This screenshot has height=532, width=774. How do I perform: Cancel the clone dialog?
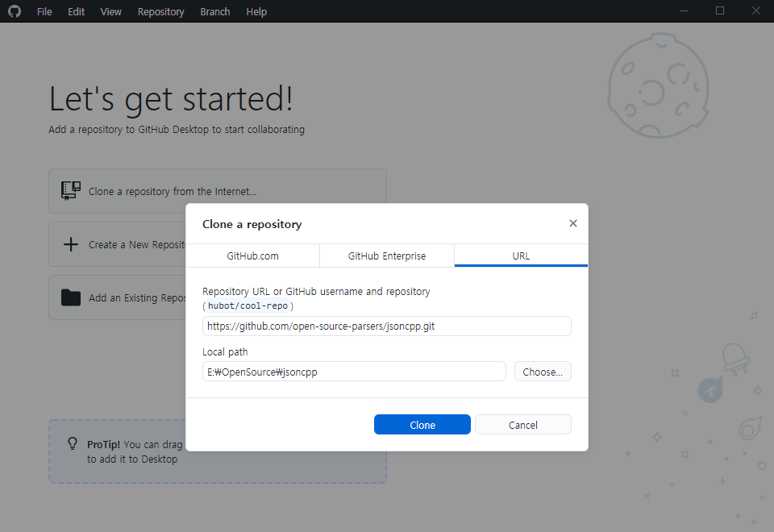tap(522, 425)
